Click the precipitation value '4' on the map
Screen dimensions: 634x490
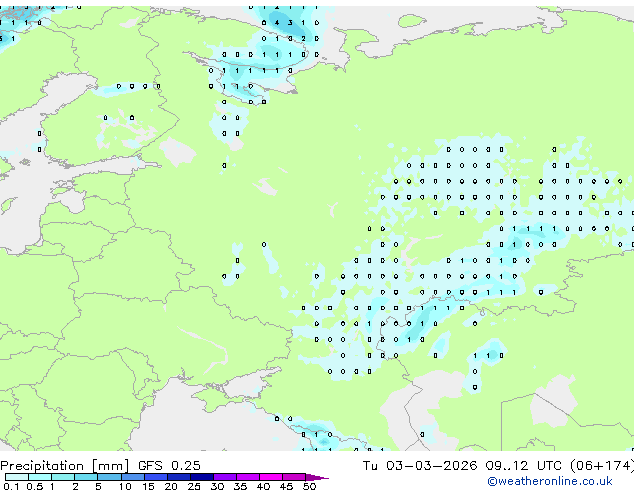tap(277, 23)
